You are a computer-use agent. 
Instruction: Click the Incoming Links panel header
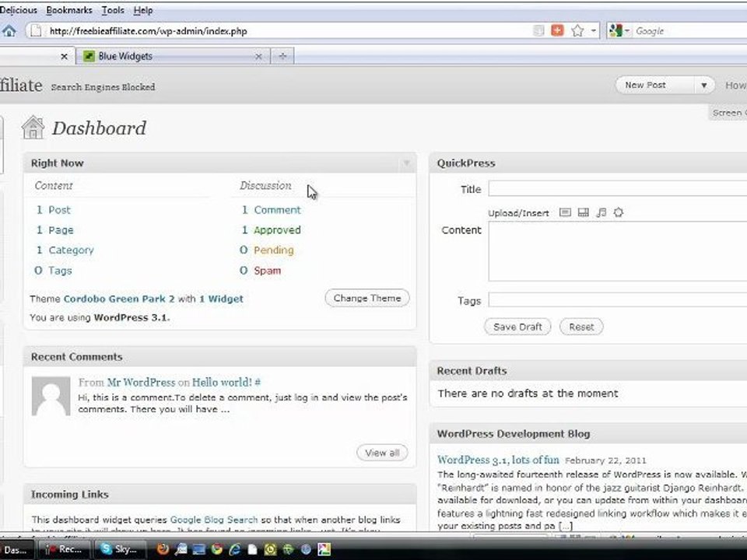point(220,495)
